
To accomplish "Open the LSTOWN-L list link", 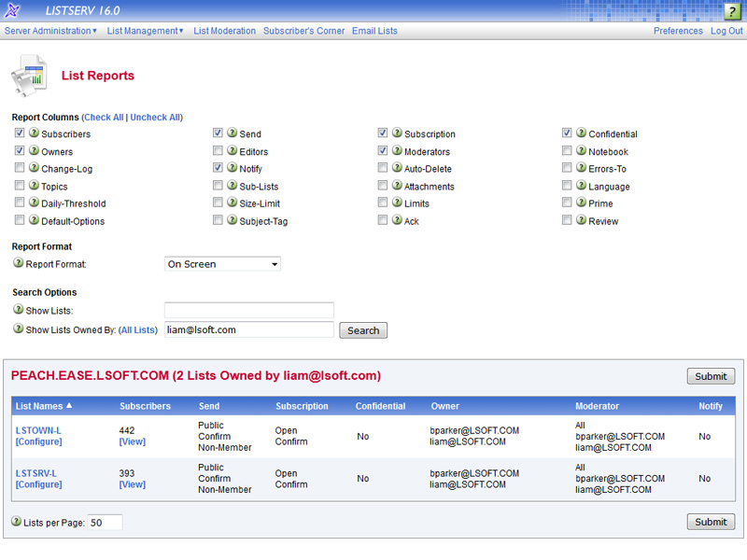I will [x=38, y=430].
